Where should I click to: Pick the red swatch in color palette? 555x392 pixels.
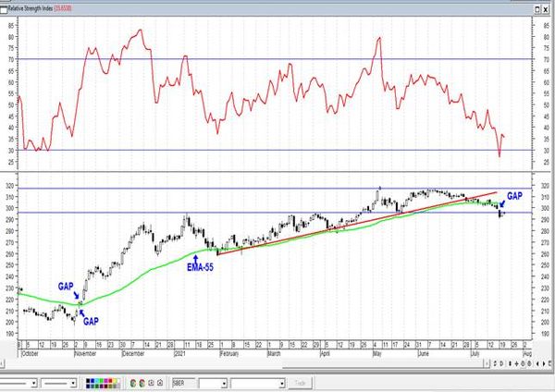[x=110, y=381]
